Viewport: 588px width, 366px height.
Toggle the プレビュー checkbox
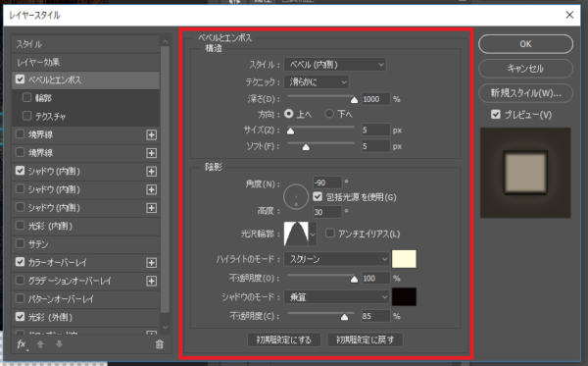(496, 115)
